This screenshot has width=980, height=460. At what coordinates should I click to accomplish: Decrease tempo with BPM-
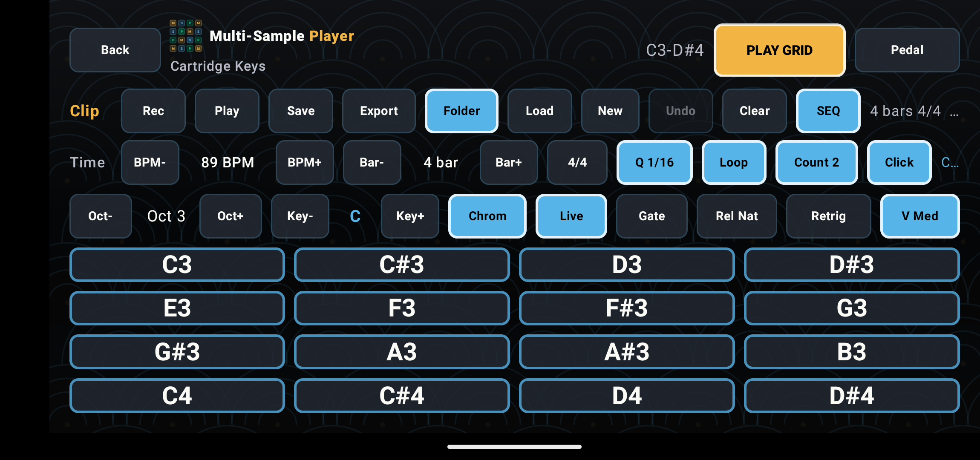150,162
